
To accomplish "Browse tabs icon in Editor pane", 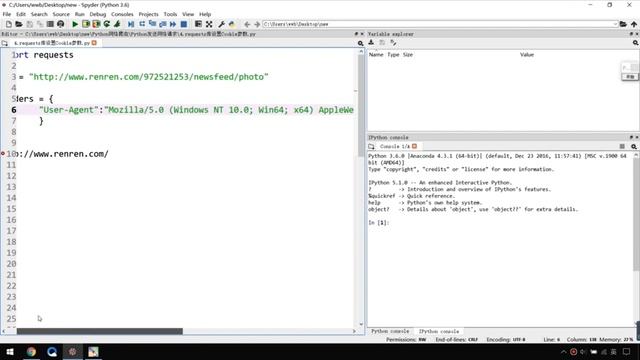I will 4,43.
